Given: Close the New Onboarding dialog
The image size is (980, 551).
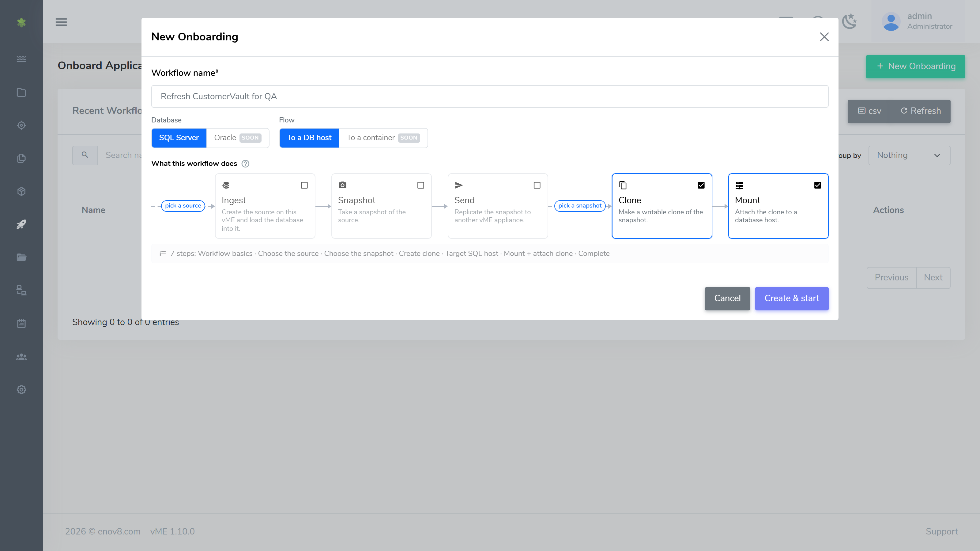Looking at the screenshot, I should 824,36.
